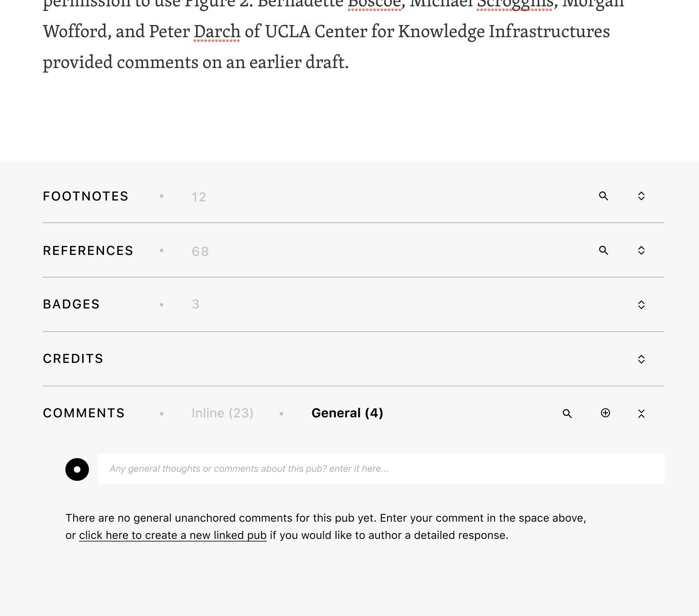
Task: Click the COMMENTS section heading
Action: [x=84, y=413]
